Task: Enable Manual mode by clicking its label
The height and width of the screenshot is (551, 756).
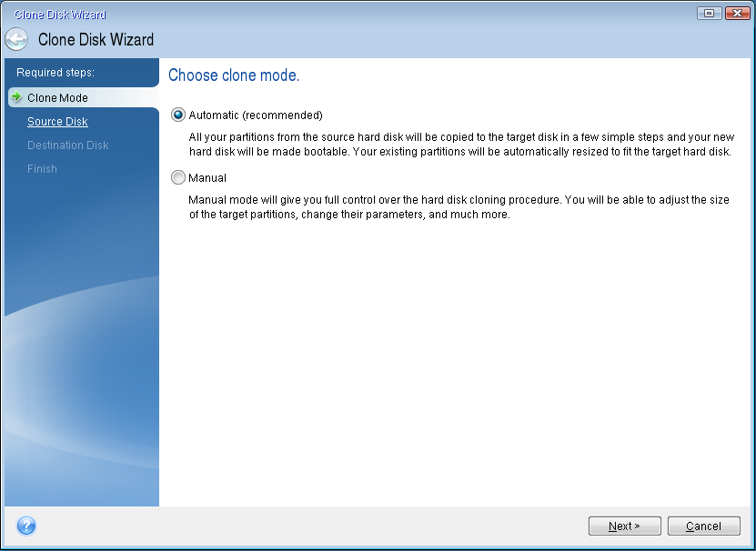Action: (x=208, y=177)
